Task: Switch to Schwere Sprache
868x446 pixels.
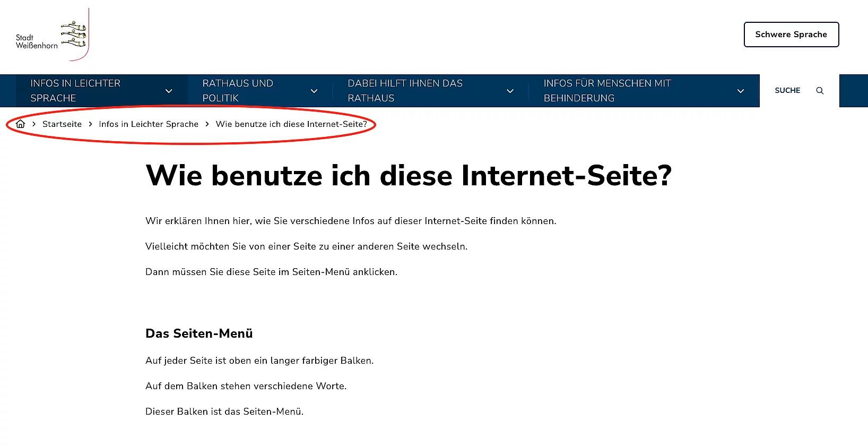Action: tap(791, 35)
